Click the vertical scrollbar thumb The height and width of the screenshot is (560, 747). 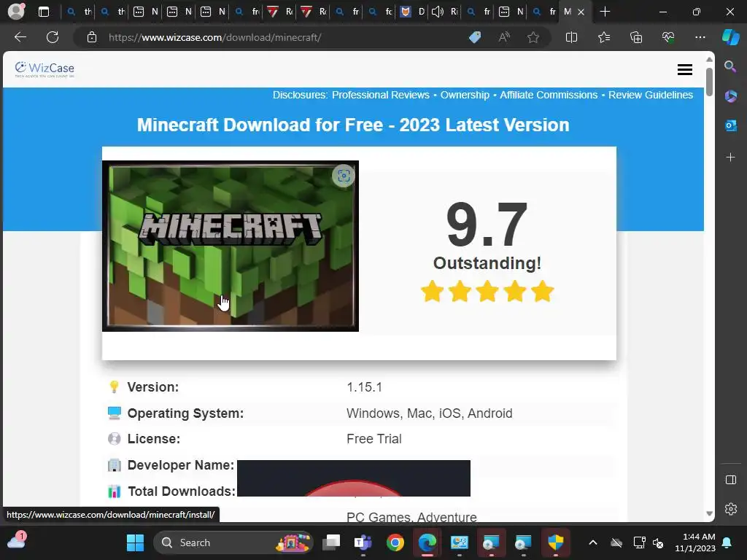pos(709,82)
